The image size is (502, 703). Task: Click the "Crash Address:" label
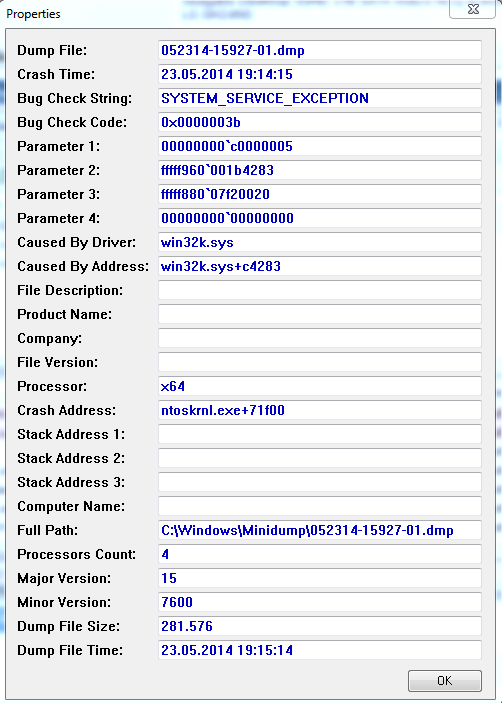pos(66,410)
